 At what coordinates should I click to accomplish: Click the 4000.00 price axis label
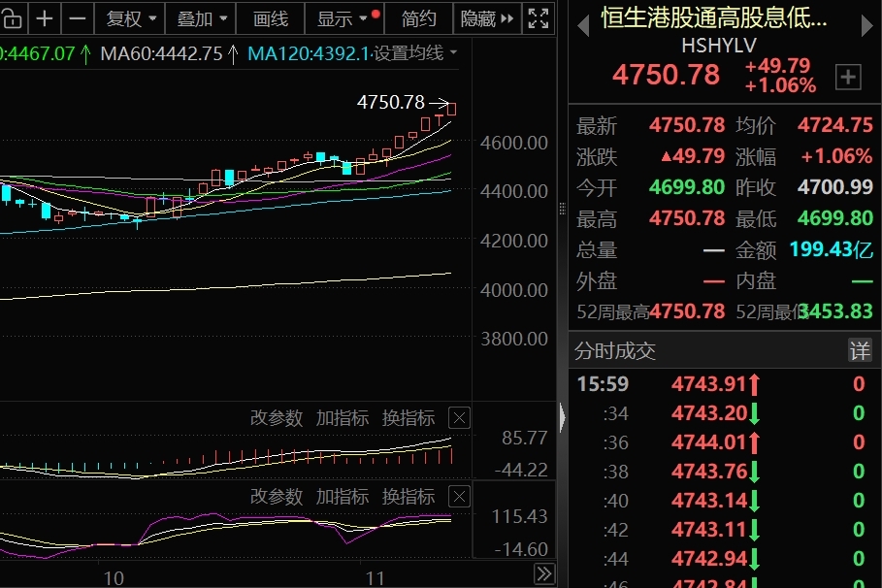[x=513, y=290]
